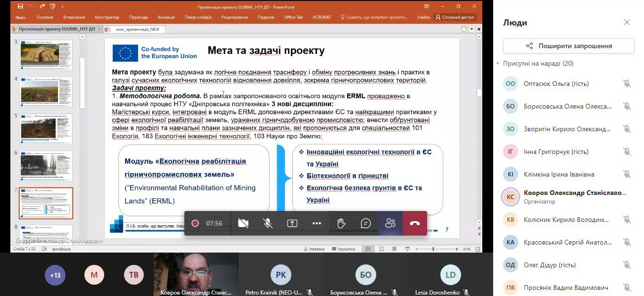Raise hand in the meeting
This screenshot has height=296, width=644.
pyautogui.click(x=341, y=223)
